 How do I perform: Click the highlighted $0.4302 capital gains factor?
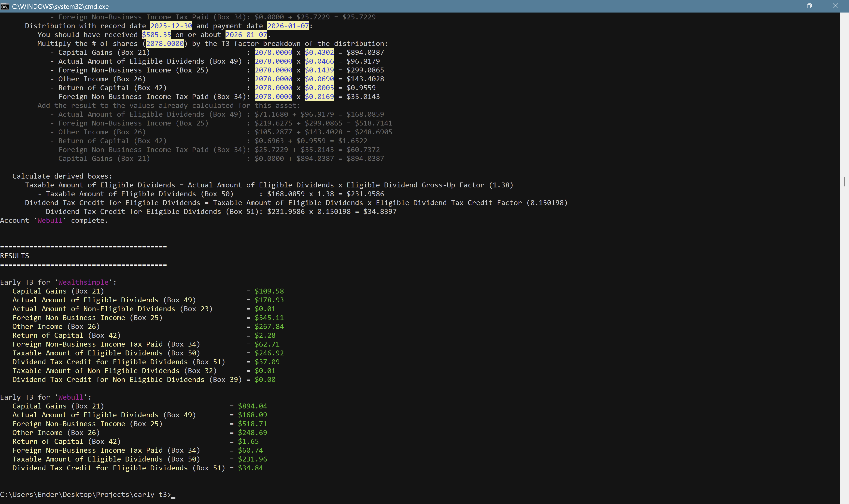[319, 52]
